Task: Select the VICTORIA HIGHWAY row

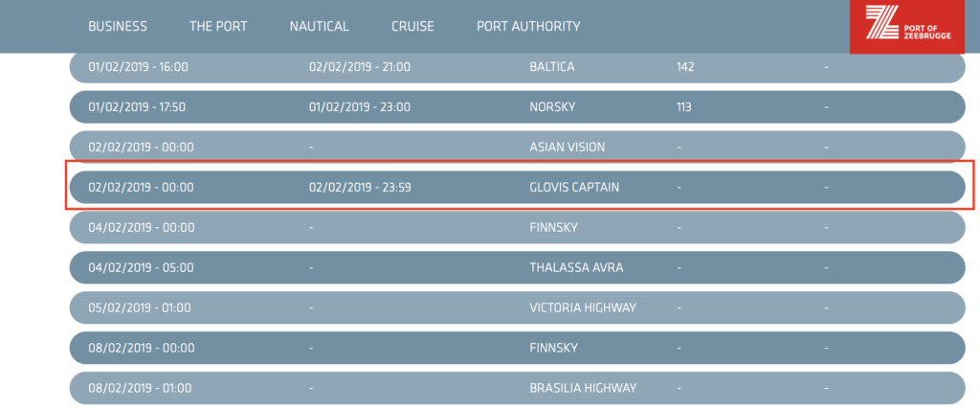Action: click(x=518, y=307)
